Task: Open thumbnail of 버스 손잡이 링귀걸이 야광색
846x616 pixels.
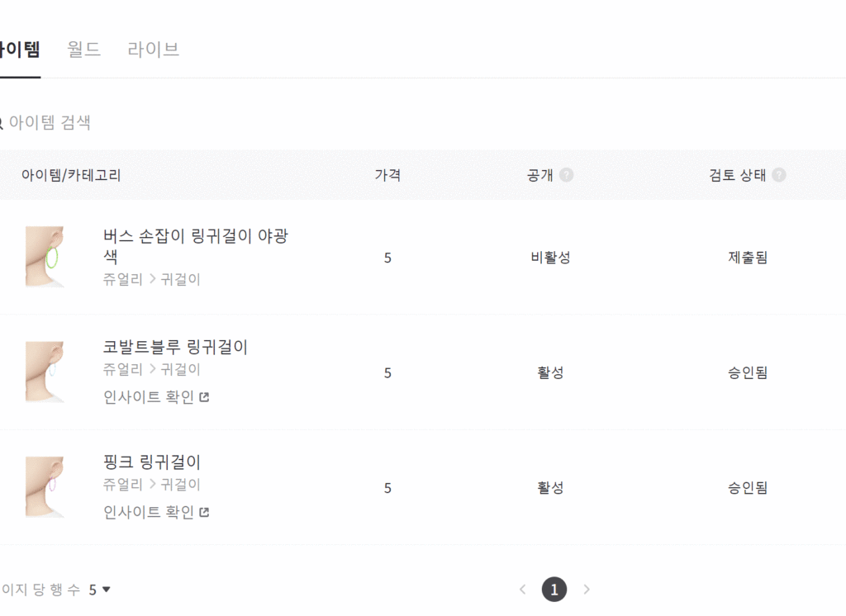Action: 45,258
